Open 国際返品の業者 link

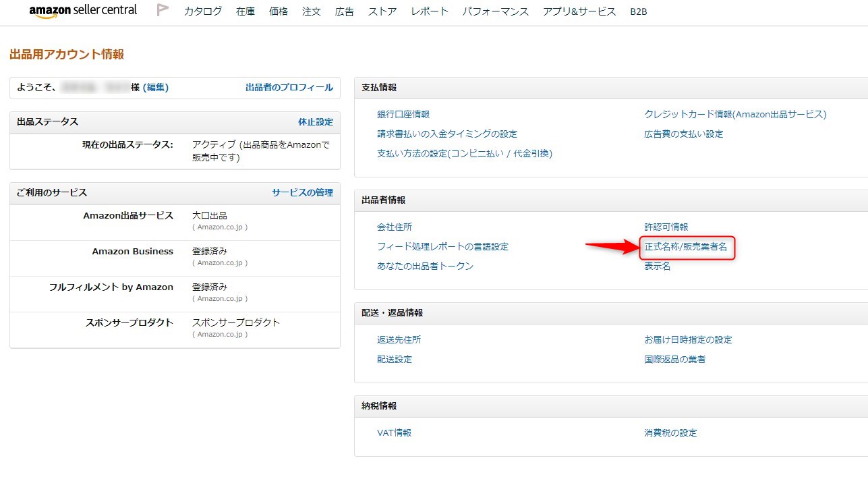pyautogui.click(x=674, y=359)
